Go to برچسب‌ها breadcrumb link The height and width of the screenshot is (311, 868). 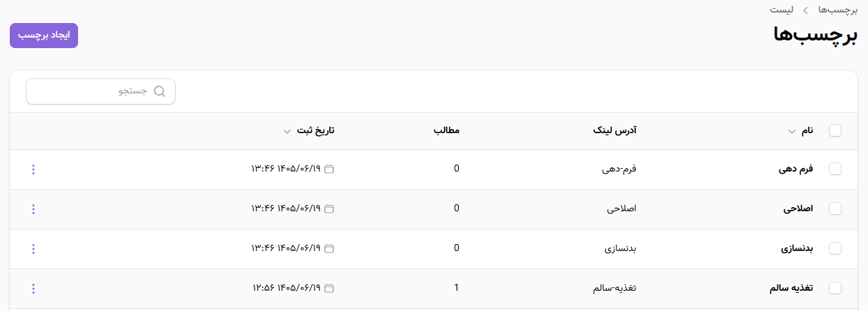(x=836, y=10)
